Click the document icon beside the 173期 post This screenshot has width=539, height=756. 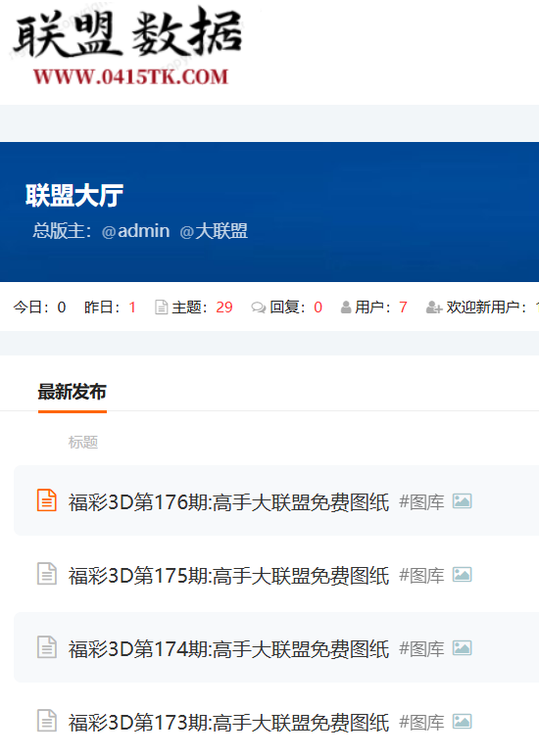pos(47,721)
